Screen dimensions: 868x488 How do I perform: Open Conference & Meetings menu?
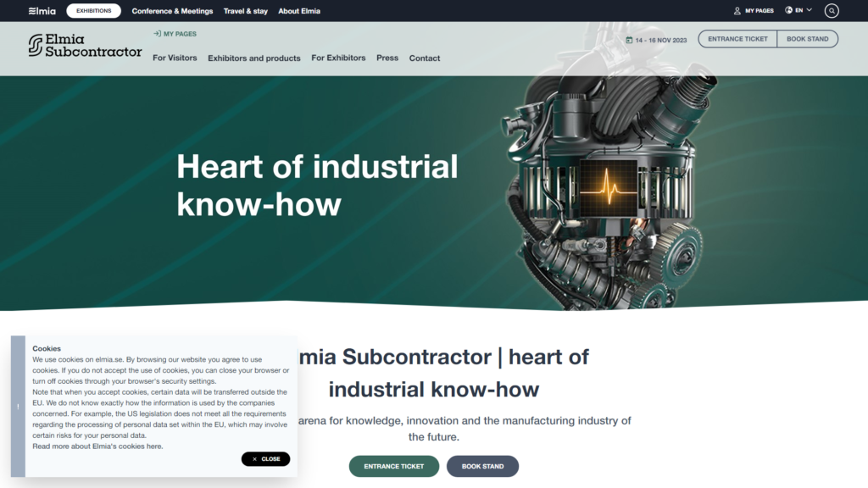click(172, 11)
